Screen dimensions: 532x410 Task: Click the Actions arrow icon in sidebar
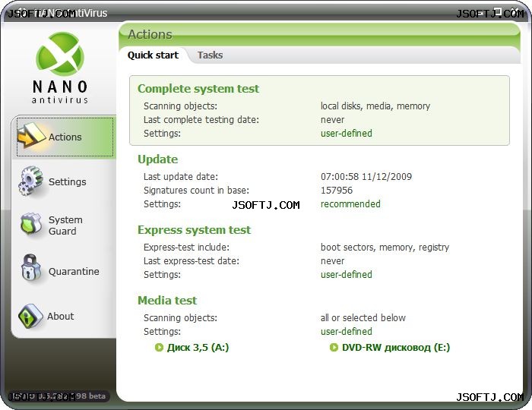pyautogui.click(x=31, y=136)
